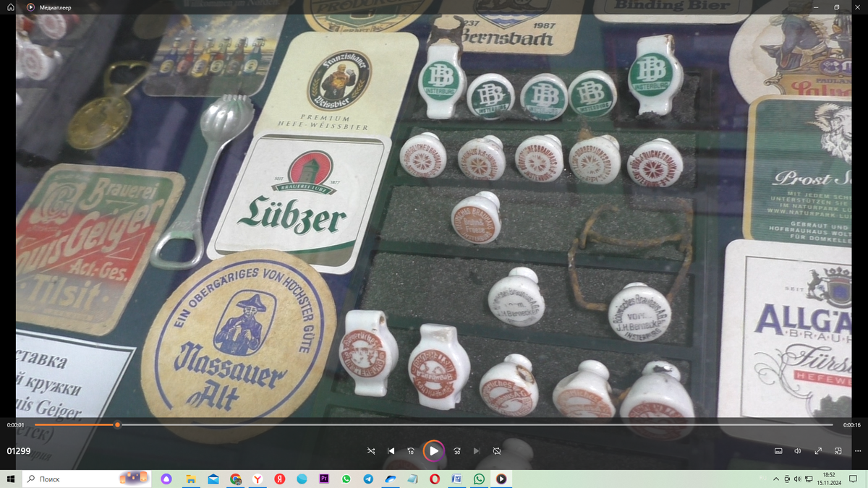The height and width of the screenshot is (488, 868).
Task: Minimize the media player window
Action: [817, 7]
